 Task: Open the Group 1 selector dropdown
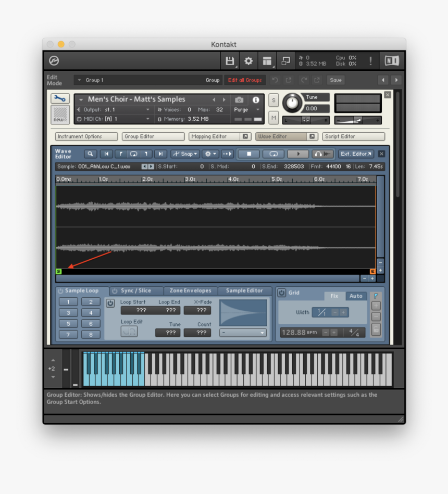click(x=80, y=80)
